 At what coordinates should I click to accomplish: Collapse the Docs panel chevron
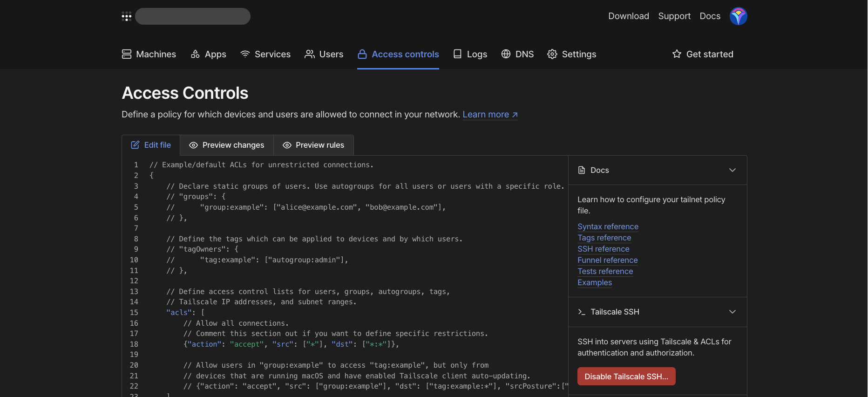732,170
